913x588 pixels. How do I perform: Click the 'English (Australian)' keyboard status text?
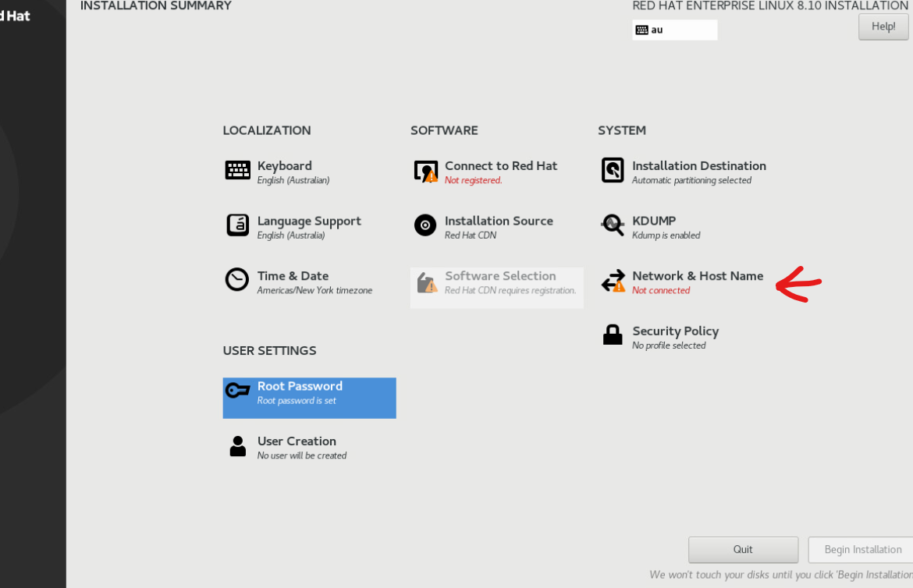pyautogui.click(x=293, y=180)
